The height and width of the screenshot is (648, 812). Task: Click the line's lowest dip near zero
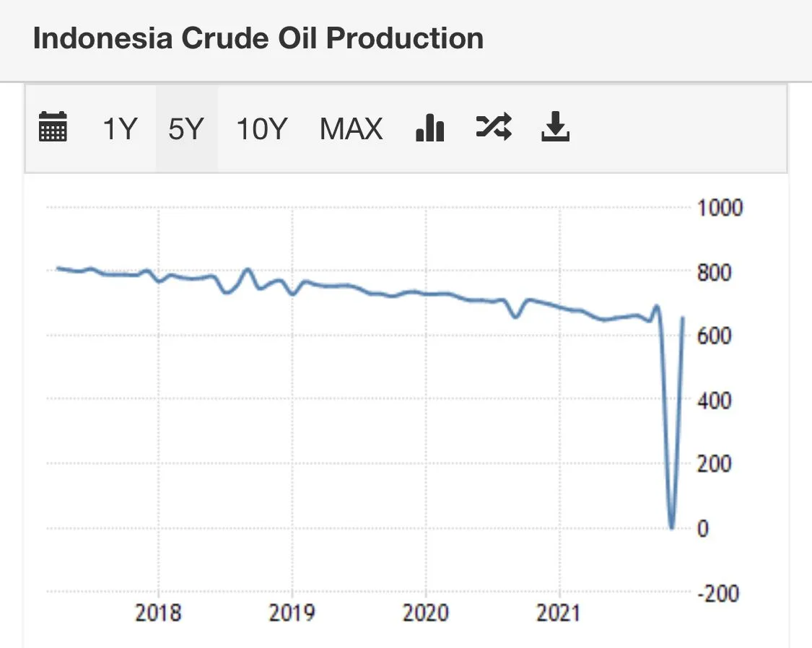pyautogui.click(x=672, y=527)
